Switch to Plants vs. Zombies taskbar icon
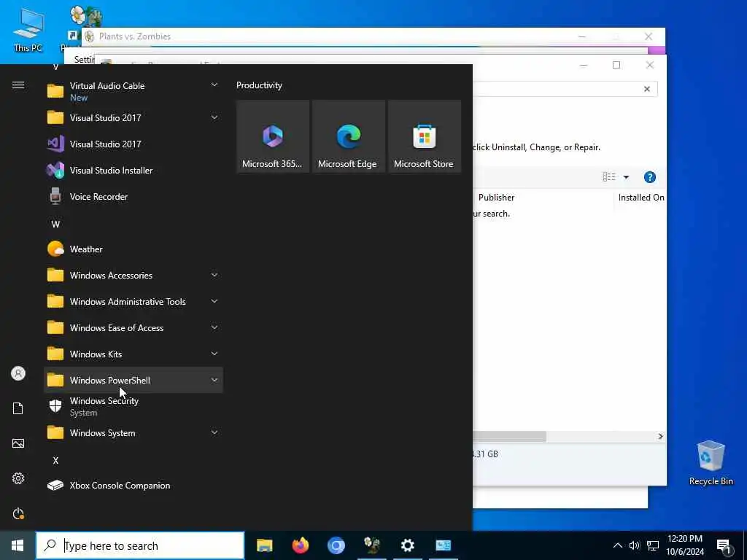 (371, 545)
